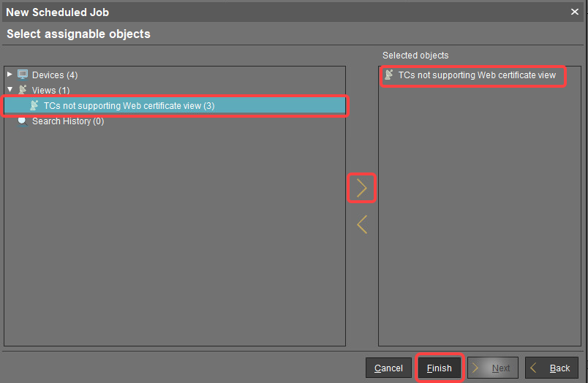The height and width of the screenshot is (383, 588).
Task: Select 'TCs not supporting Web certificate view (3)'
Action: [129, 106]
